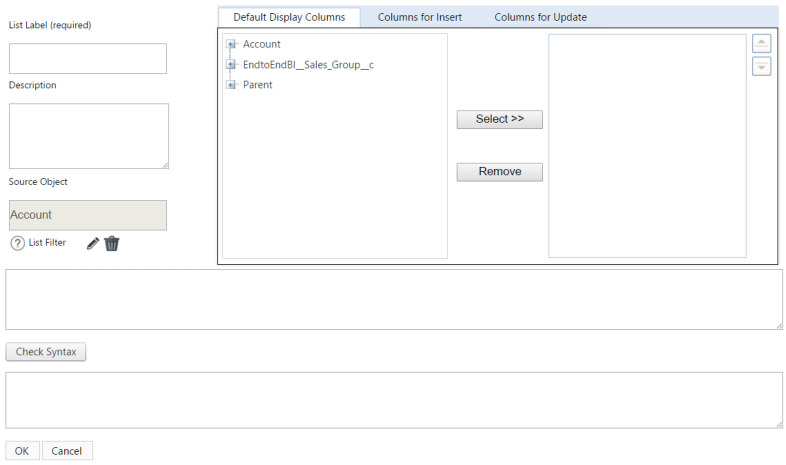Screen dimensions: 786x465
Task: Move the selected column up with the arrow
Action: click(x=761, y=43)
